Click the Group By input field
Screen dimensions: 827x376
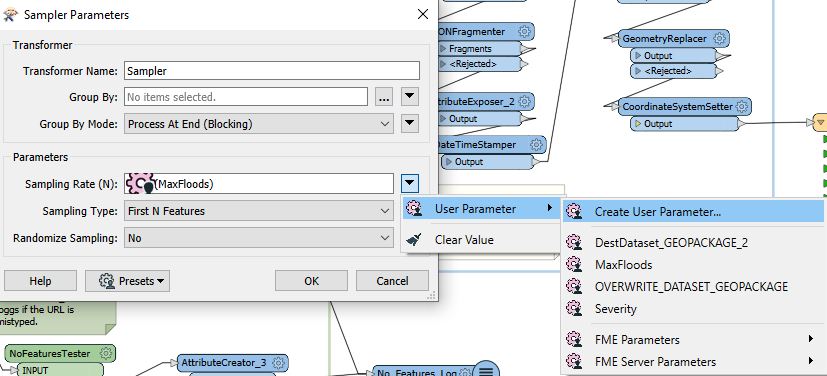pyautogui.click(x=246, y=97)
